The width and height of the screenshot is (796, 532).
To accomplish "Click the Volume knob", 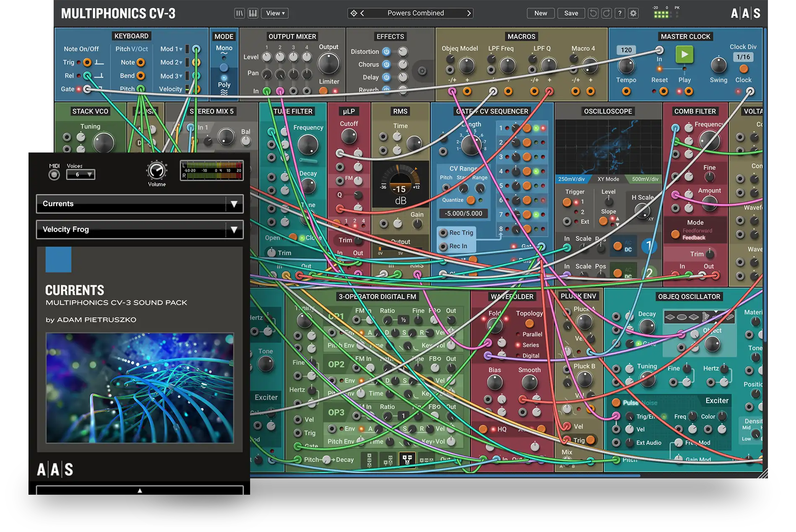I will (157, 171).
